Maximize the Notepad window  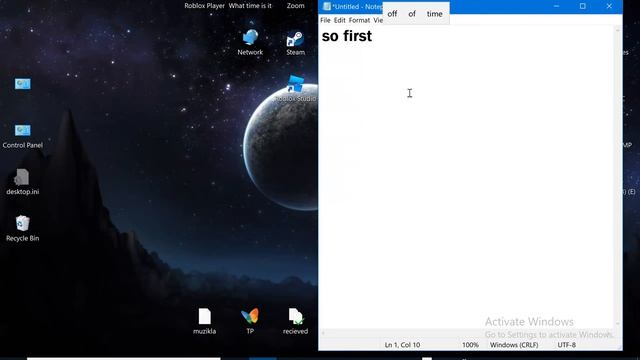582,6
